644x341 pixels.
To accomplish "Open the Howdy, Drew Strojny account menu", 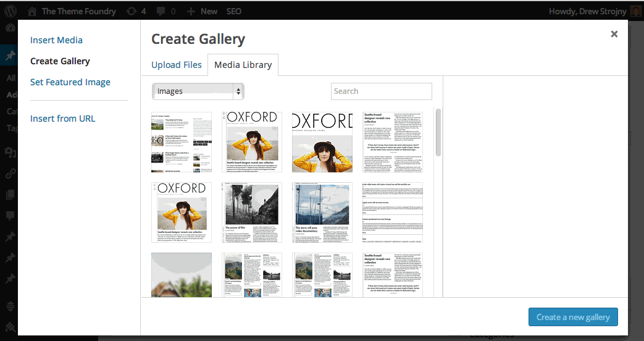I will [586, 11].
